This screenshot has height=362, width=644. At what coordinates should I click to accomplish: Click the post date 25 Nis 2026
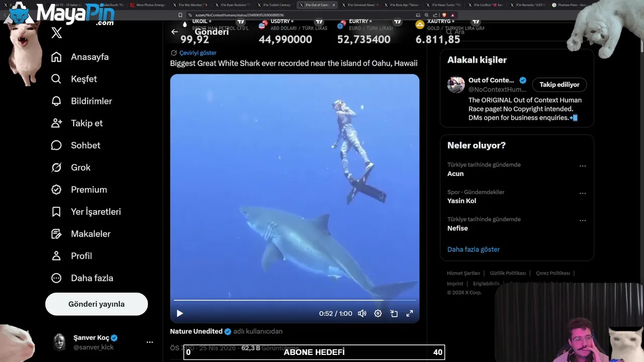tap(218, 347)
